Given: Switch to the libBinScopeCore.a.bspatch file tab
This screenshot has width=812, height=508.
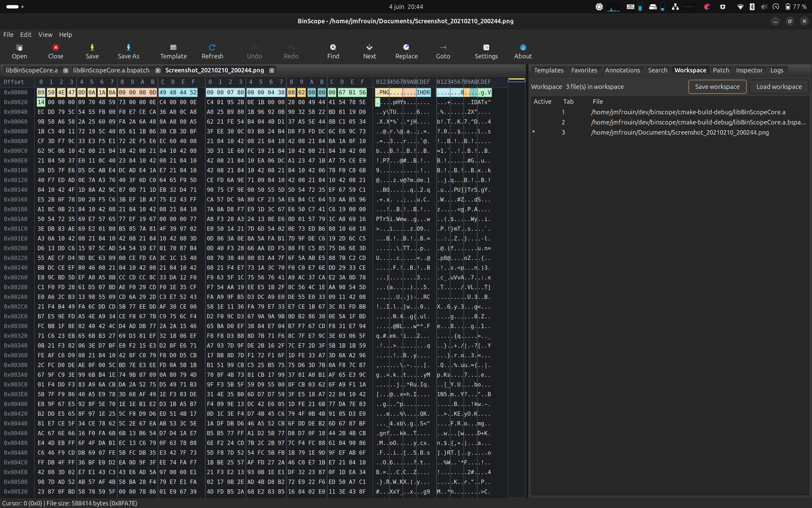Looking at the screenshot, I should pos(111,70).
